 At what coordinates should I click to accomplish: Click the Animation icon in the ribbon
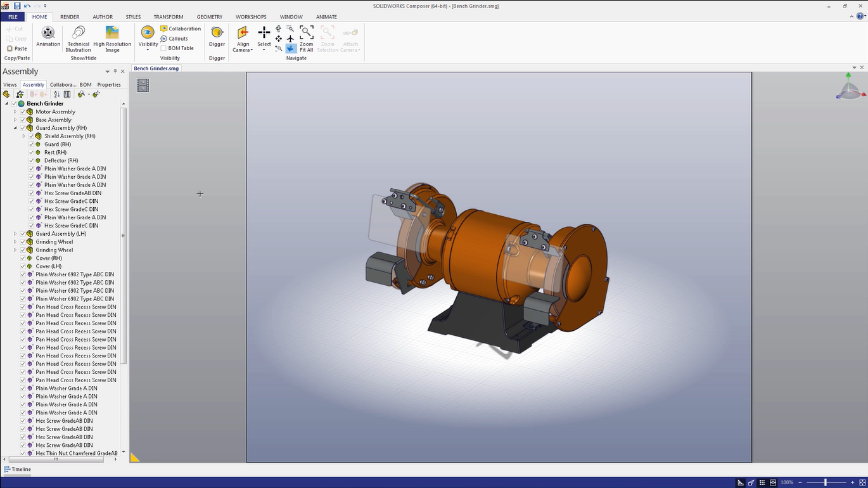tap(48, 32)
